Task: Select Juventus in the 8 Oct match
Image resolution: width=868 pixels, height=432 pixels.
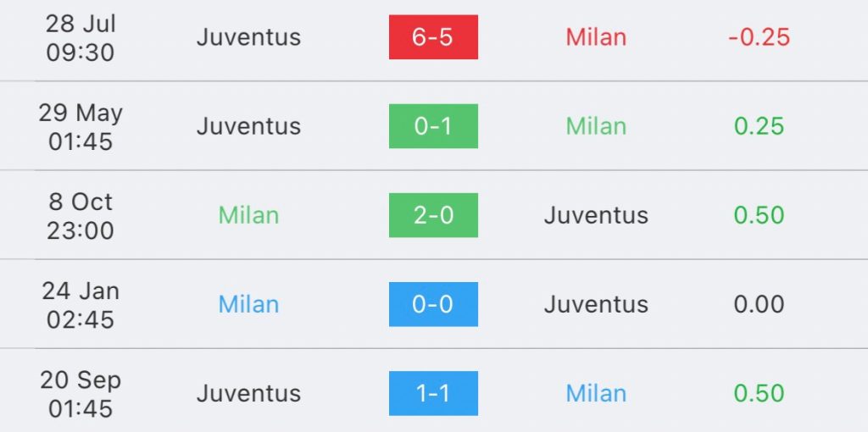Action: click(596, 215)
